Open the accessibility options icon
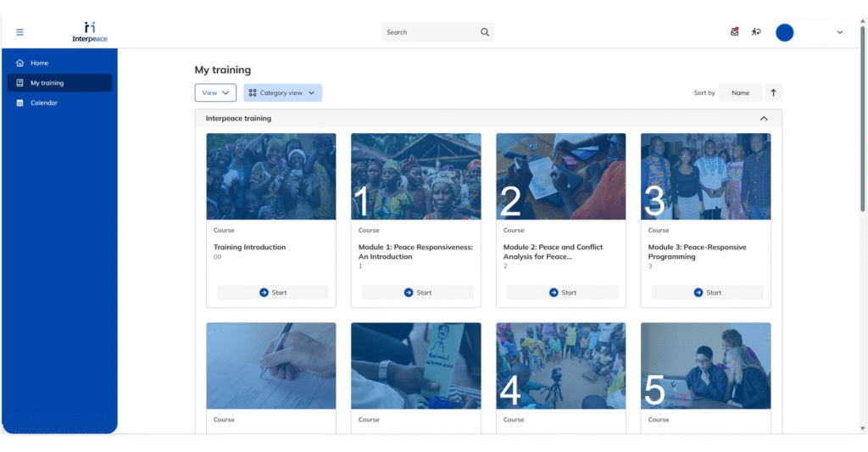This screenshot has height=452, width=868. (756, 32)
